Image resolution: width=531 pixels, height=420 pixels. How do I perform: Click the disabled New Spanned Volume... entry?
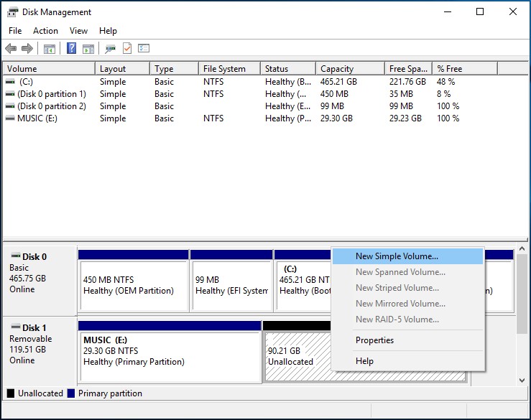pyautogui.click(x=407, y=272)
